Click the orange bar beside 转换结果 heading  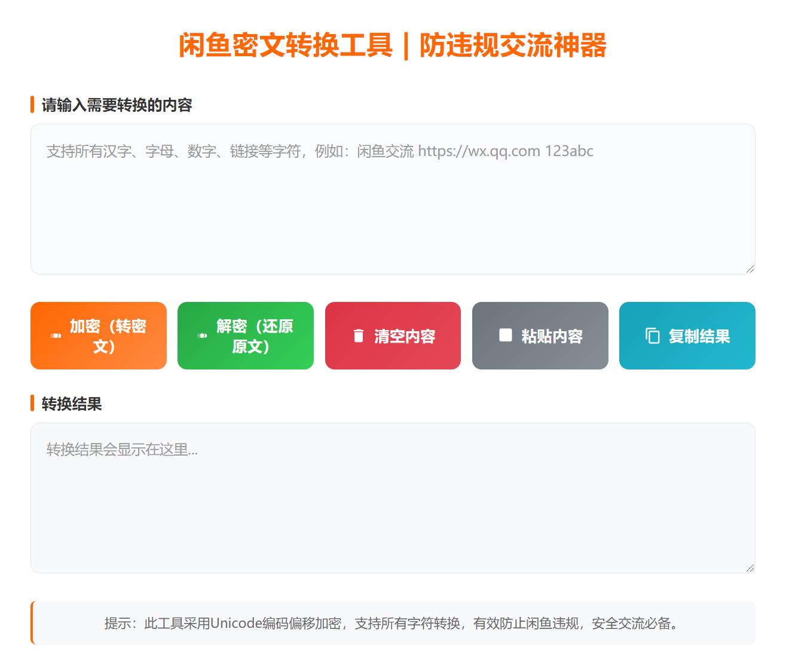[32, 404]
